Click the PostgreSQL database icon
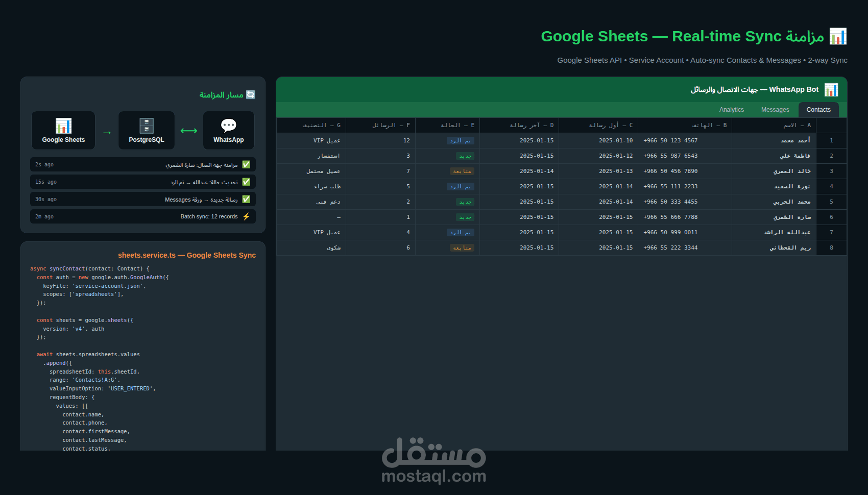Image resolution: width=868 pixels, height=495 pixels. [x=147, y=126]
